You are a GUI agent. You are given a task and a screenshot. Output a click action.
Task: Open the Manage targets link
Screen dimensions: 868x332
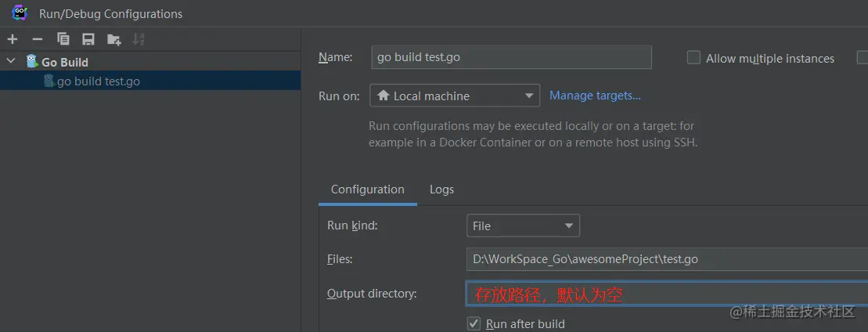tap(595, 96)
